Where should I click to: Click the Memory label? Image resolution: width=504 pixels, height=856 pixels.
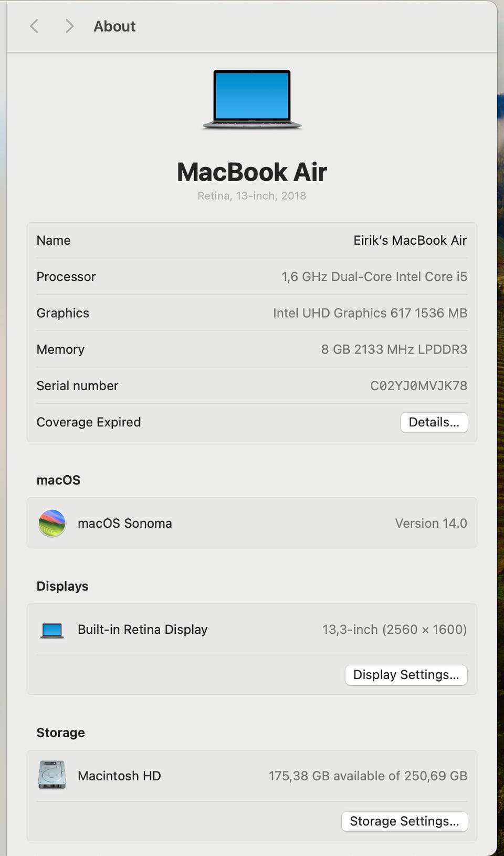[60, 349]
